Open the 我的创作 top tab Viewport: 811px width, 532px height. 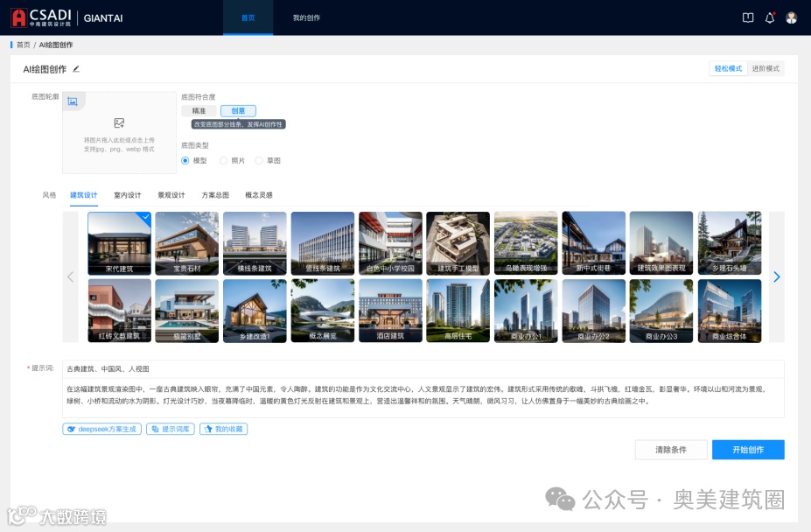[306, 17]
